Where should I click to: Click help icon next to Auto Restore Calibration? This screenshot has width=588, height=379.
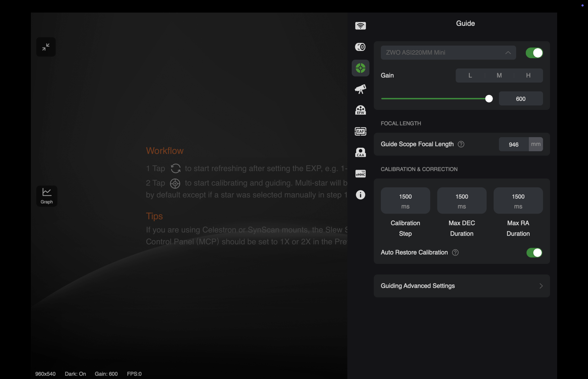(455, 253)
